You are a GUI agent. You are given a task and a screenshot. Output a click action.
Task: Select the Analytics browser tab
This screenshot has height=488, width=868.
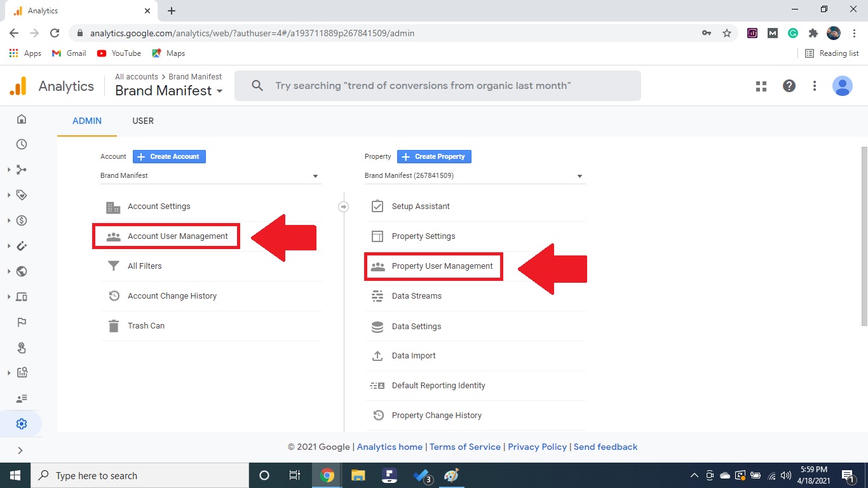[x=80, y=11]
